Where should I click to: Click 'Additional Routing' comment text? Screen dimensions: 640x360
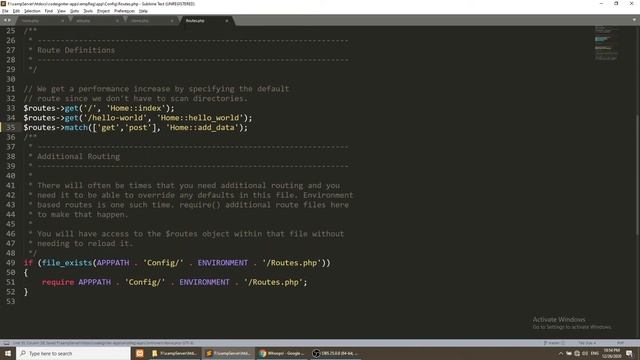[x=78, y=156]
